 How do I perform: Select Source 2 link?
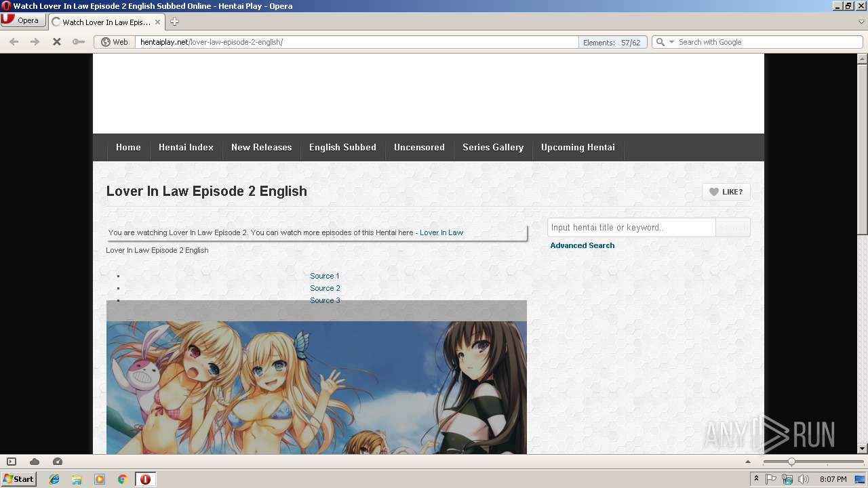[x=325, y=288]
